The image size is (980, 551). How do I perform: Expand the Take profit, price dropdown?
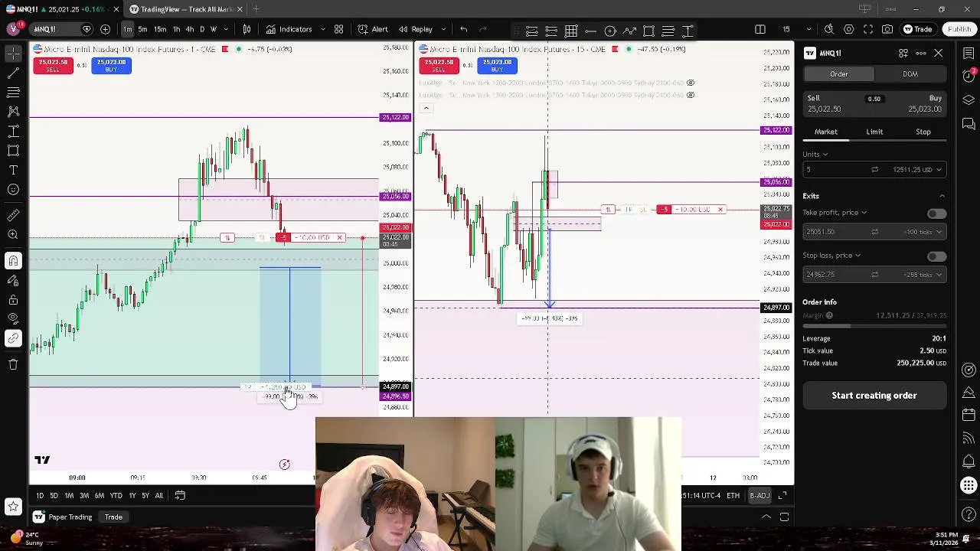point(835,213)
